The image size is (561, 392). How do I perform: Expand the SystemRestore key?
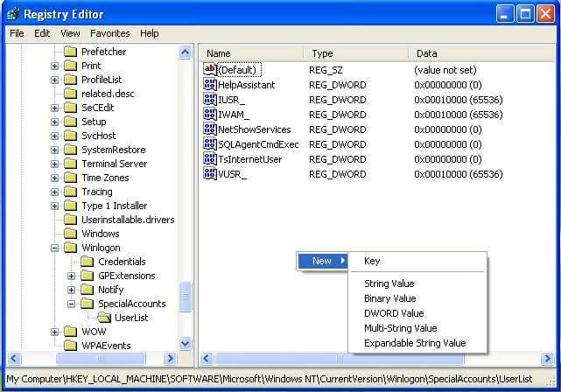tap(55, 150)
